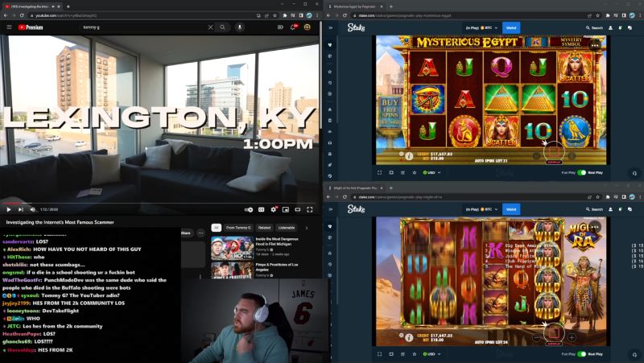The height and width of the screenshot is (363, 644).
Task: Stop autoplay spin button in Mysterious Egypt
Action: (554, 152)
